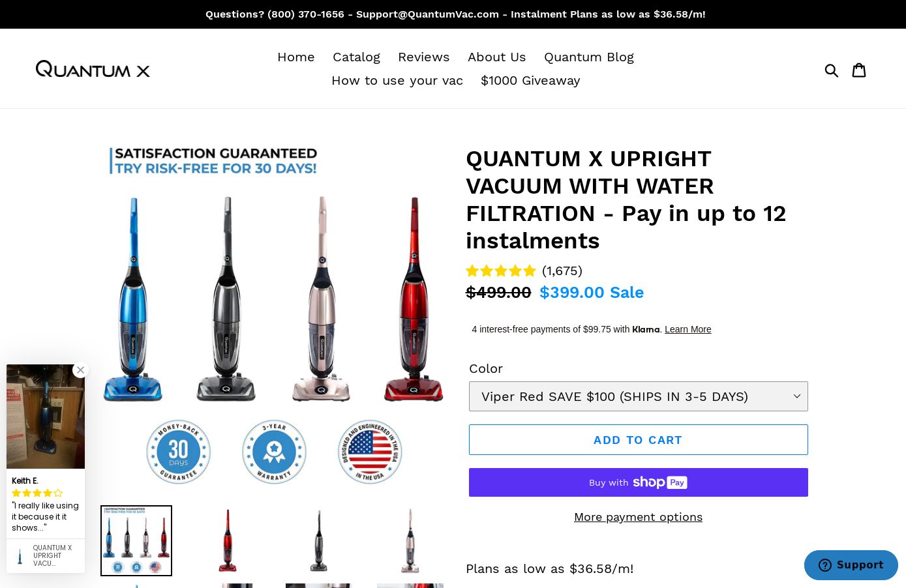
Task: Click the 30 days money-back badge
Action: (179, 452)
